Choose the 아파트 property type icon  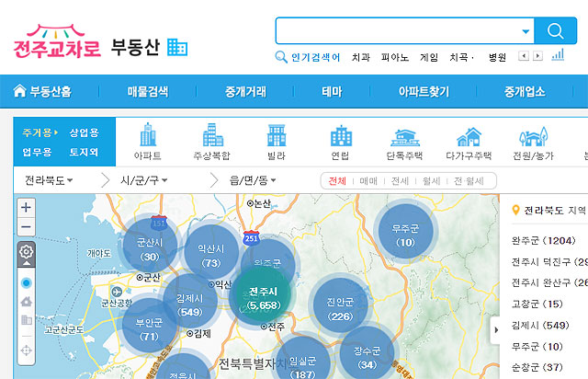pos(148,142)
